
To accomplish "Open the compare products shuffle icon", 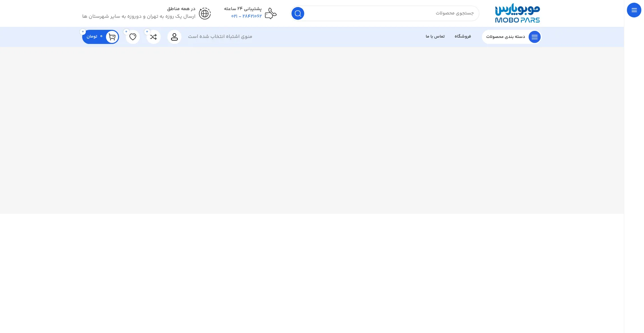I will (154, 37).
